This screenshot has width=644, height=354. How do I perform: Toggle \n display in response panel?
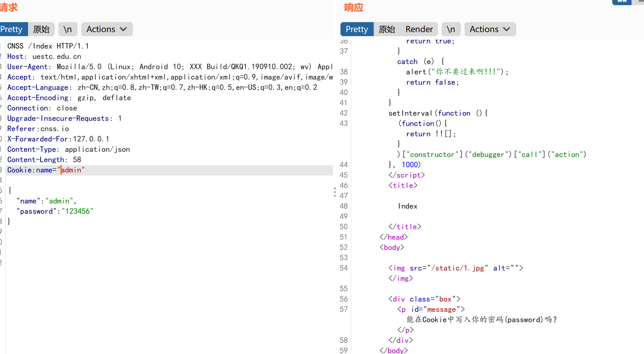point(451,29)
